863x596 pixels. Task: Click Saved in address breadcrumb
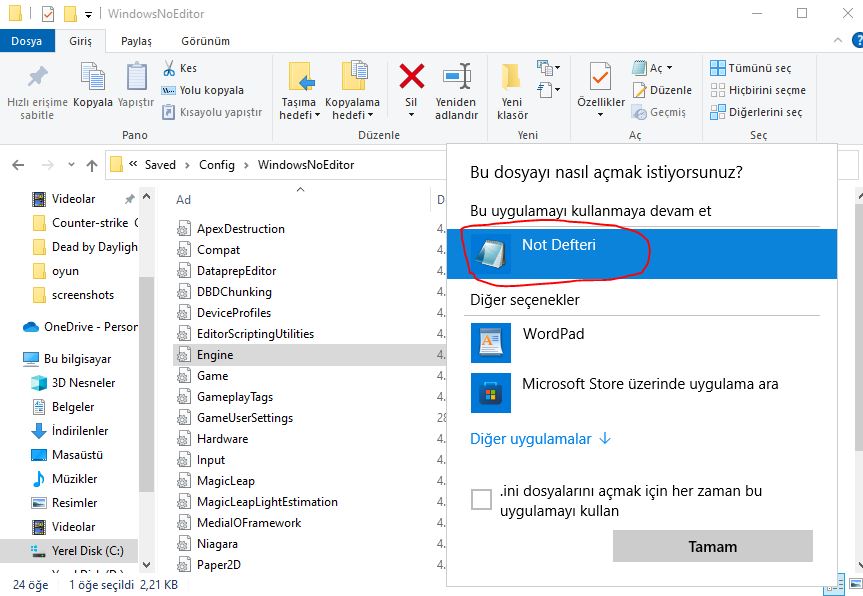(160, 165)
